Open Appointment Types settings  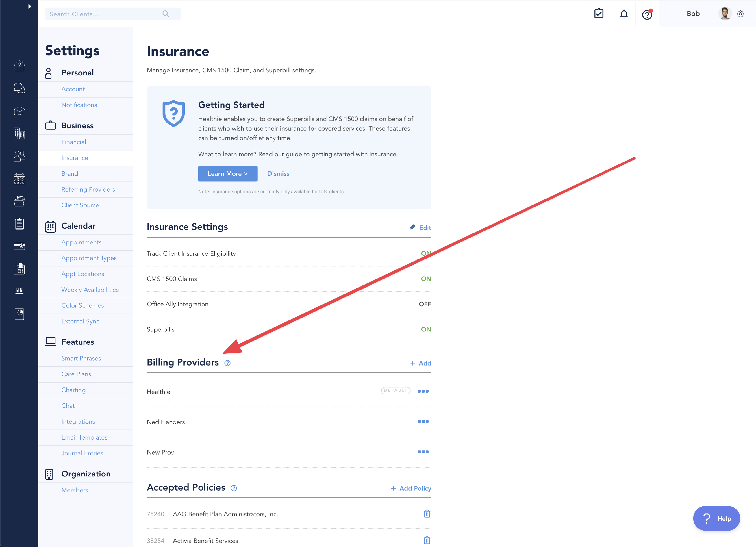[x=89, y=258]
